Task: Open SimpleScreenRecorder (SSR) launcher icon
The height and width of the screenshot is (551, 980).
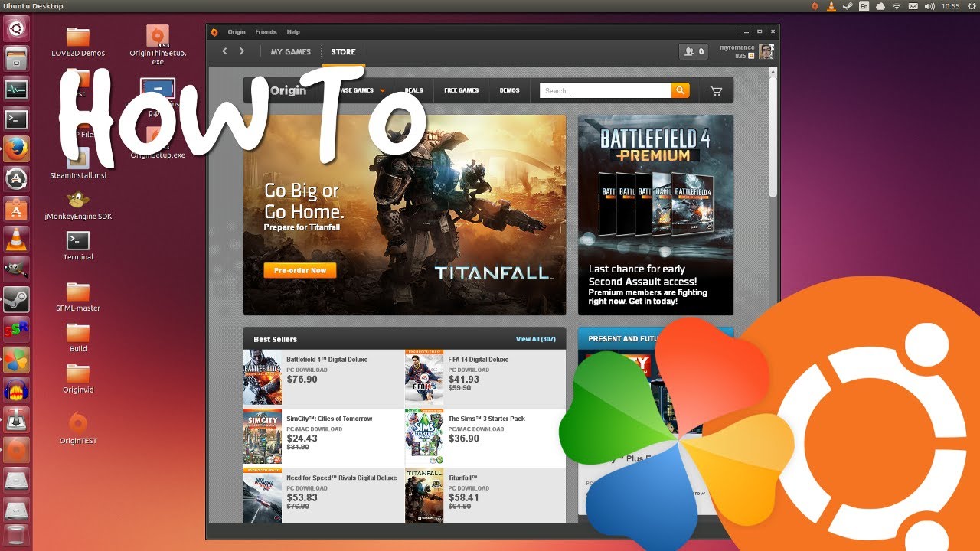Action: (16, 329)
